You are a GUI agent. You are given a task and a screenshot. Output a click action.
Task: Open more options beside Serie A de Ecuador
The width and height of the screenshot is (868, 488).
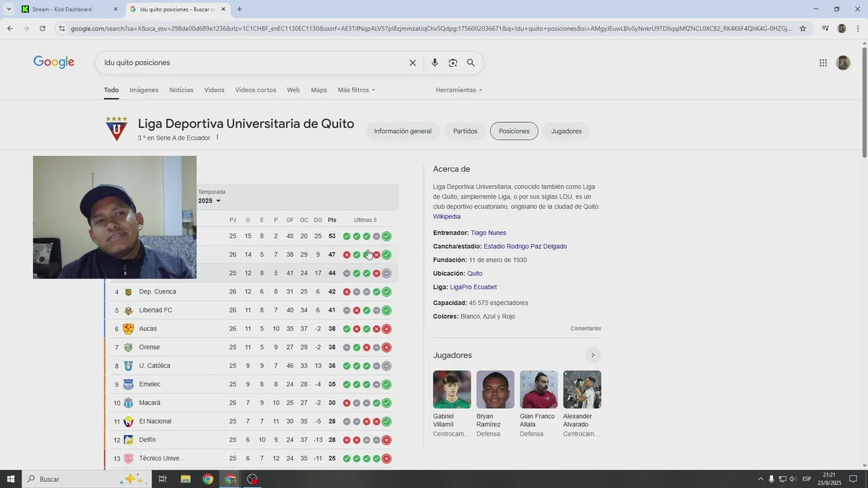point(218,138)
